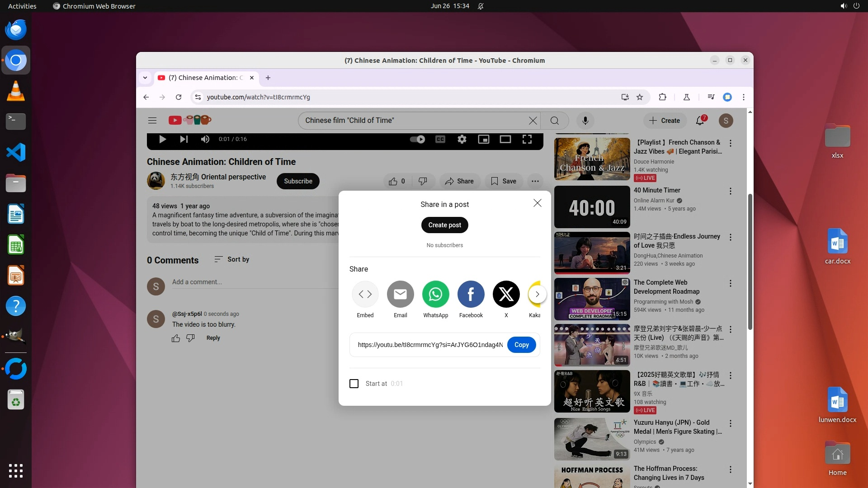Copy the share link

[x=521, y=345]
